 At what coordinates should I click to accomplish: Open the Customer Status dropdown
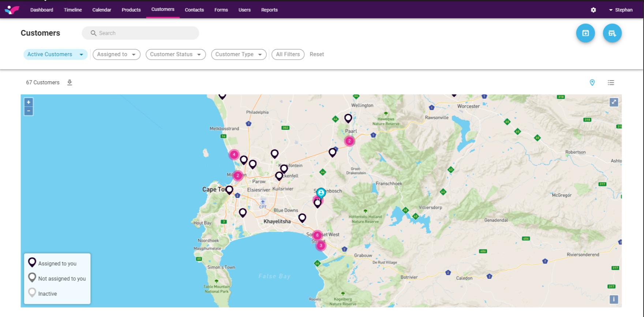click(x=175, y=55)
